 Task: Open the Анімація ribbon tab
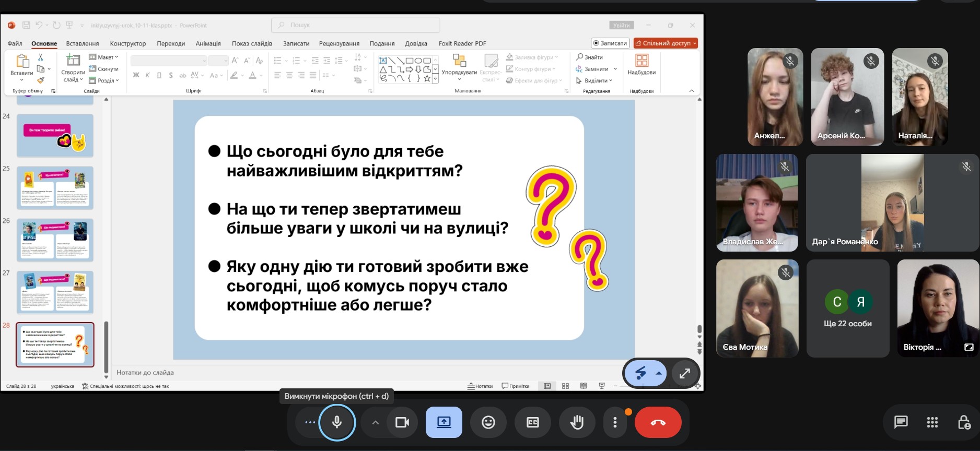pos(208,43)
